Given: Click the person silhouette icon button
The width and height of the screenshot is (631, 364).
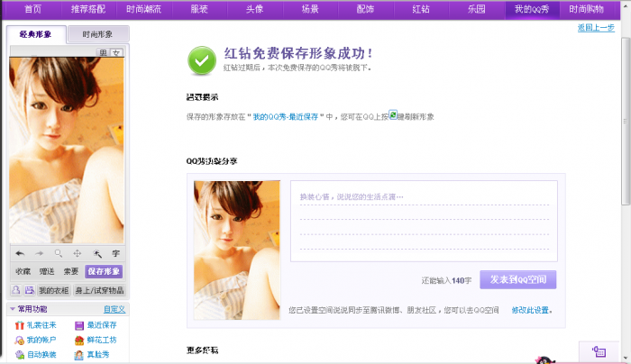Looking at the screenshot, I should (16, 290).
